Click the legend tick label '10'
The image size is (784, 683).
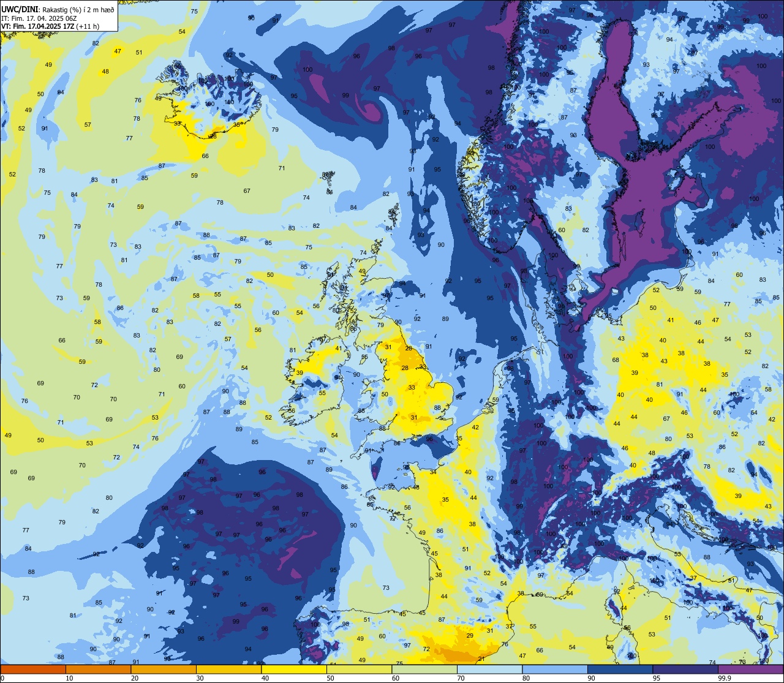69,678
